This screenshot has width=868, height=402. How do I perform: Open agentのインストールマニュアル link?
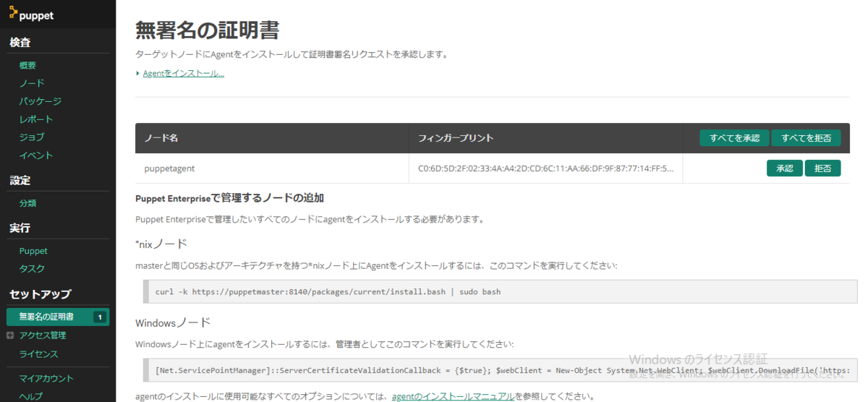coord(453,396)
